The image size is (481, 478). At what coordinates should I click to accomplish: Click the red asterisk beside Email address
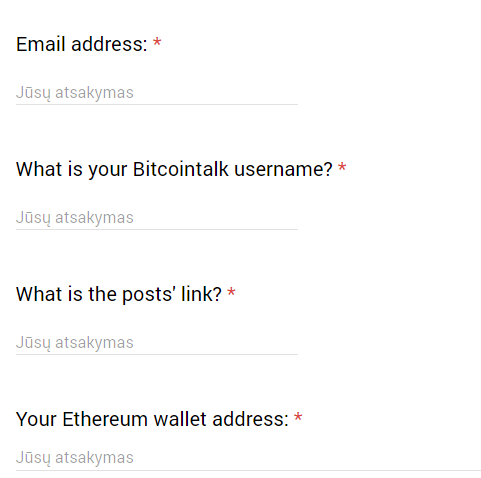click(157, 42)
